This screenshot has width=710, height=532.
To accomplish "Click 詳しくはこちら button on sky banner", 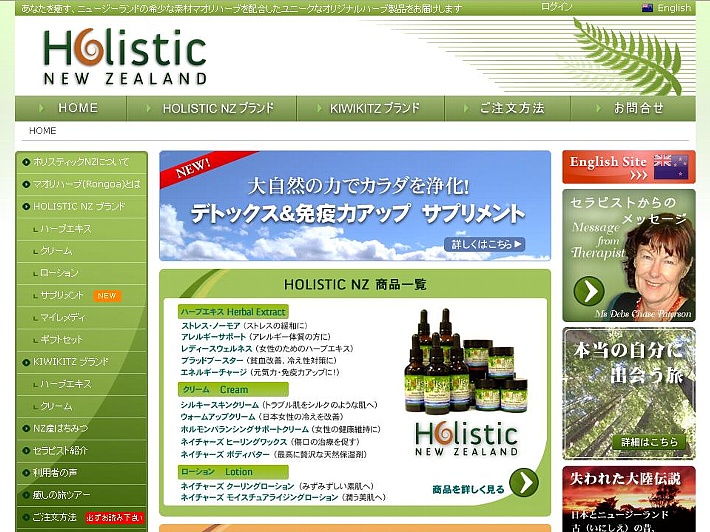I will 485,244.
